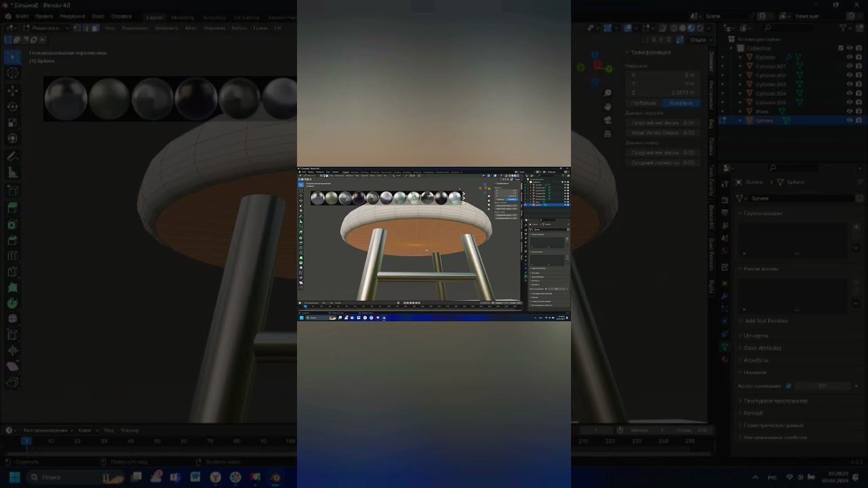Viewport: 868px width, 488px height.
Task: Click frame 1 playhead marker in background timeline
Action: tap(25, 441)
